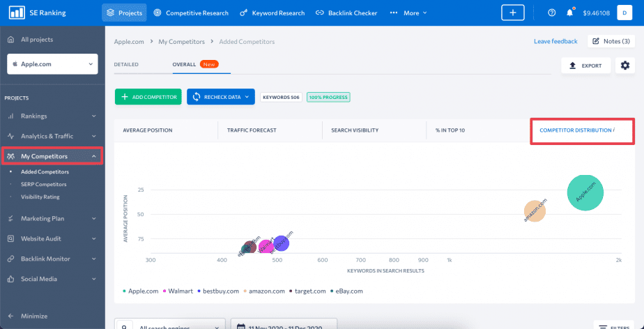The image size is (644, 329).
Task: Click the bestbuy.com bubble in chart
Action: point(282,243)
